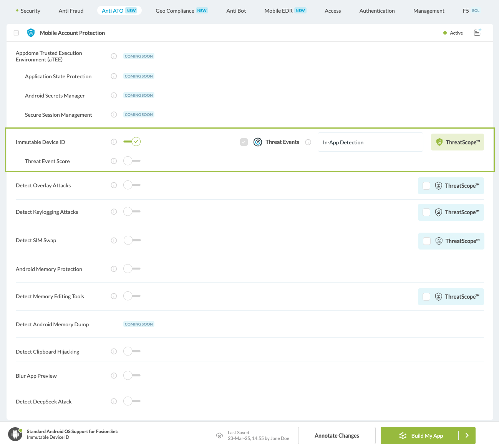499x448 pixels.
Task: Click the info icon beside Immutable Device ID
Action: pos(114,142)
